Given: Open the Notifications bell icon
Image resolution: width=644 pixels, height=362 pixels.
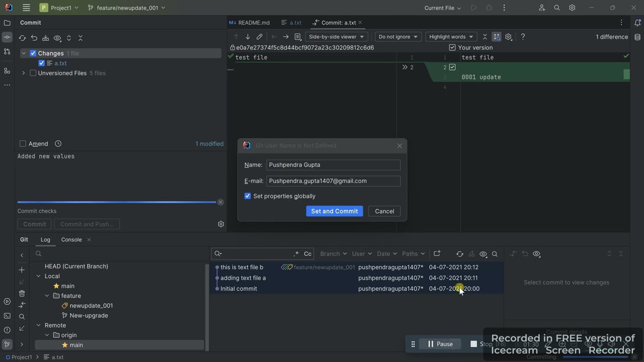Looking at the screenshot, I should 637,23.
